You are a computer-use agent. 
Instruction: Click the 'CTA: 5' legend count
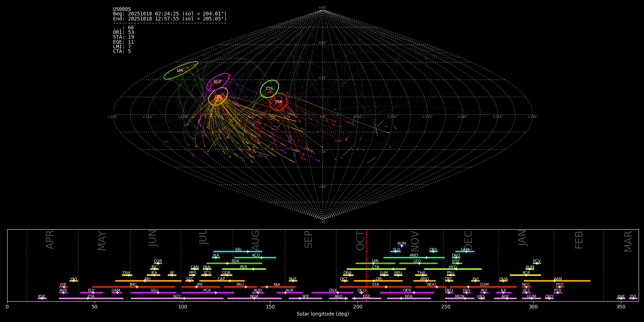122,51
